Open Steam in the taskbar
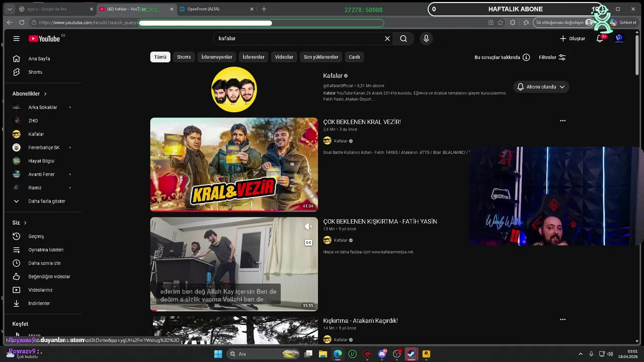The image size is (644, 362). [x=412, y=354]
